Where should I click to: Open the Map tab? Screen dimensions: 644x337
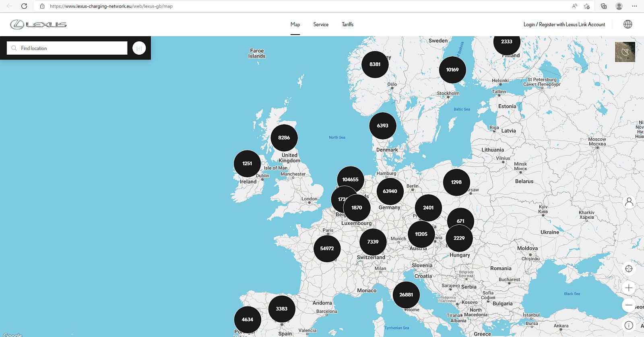(x=295, y=25)
